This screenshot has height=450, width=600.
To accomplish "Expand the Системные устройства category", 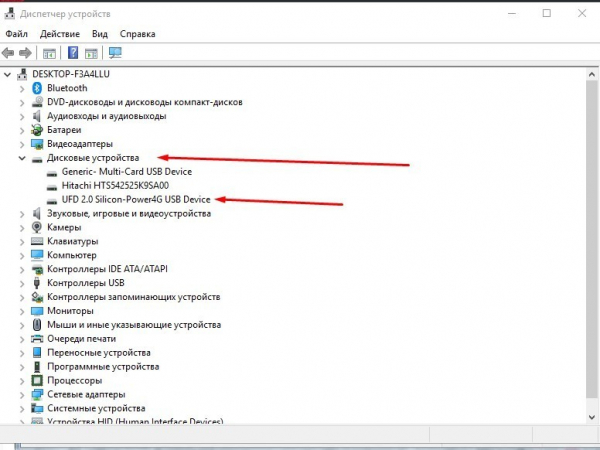I will click(22, 409).
